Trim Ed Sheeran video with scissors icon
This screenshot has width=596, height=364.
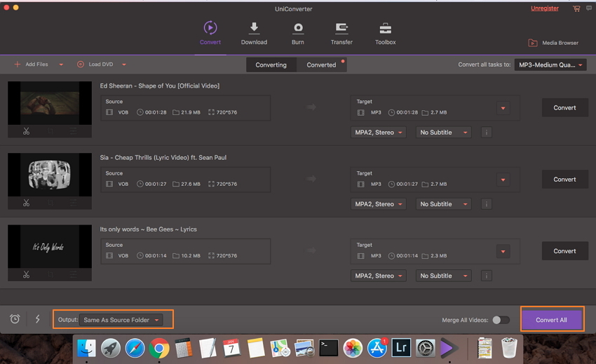pyautogui.click(x=26, y=131)
